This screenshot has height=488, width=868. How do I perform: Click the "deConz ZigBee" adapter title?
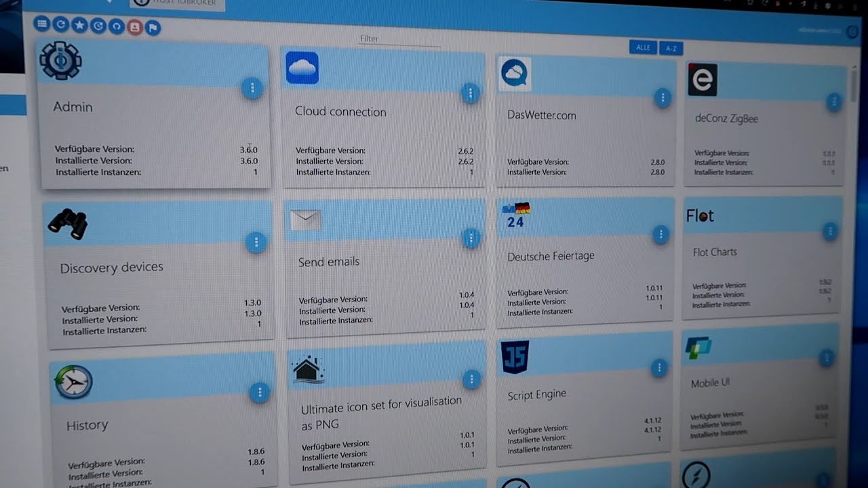click(726, 119)
